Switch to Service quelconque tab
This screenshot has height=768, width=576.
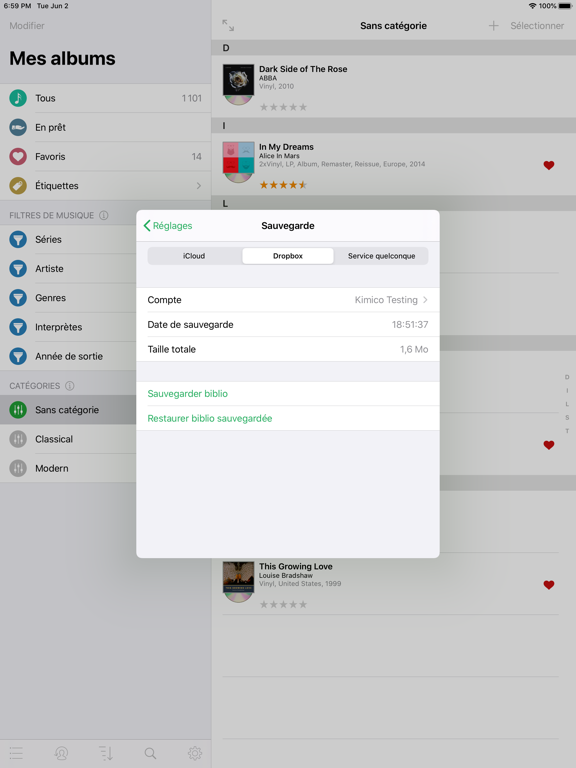point(382,256)
